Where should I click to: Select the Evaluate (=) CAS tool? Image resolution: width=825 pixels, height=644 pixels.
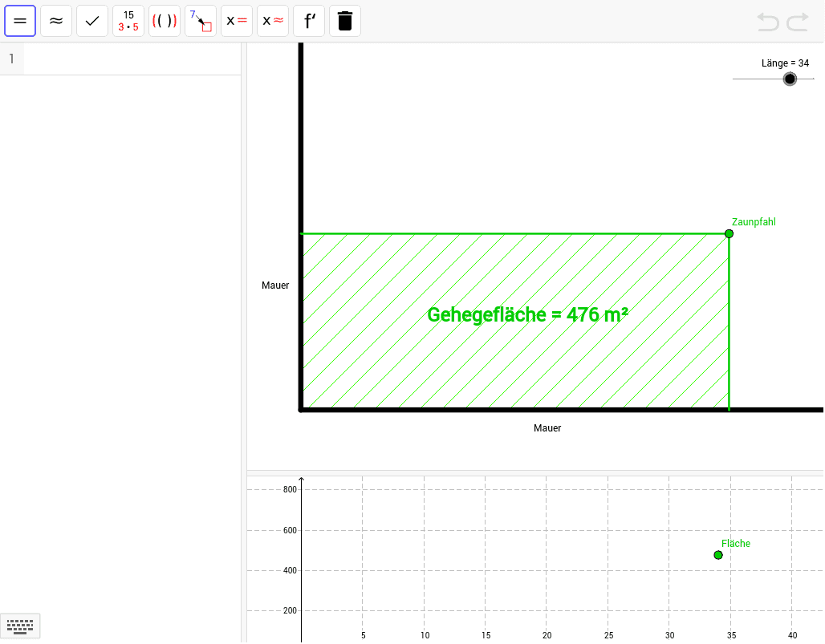point(20,21)
